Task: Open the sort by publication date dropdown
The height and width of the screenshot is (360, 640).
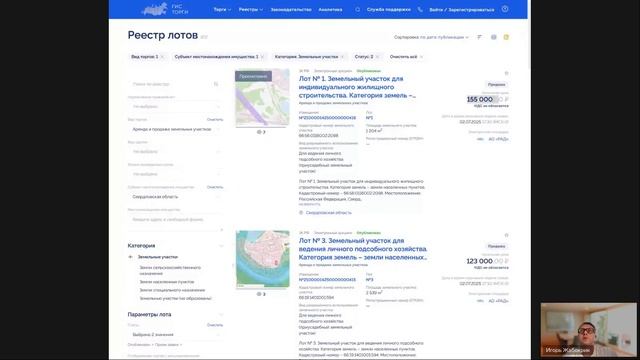Action: click(431, 37)
